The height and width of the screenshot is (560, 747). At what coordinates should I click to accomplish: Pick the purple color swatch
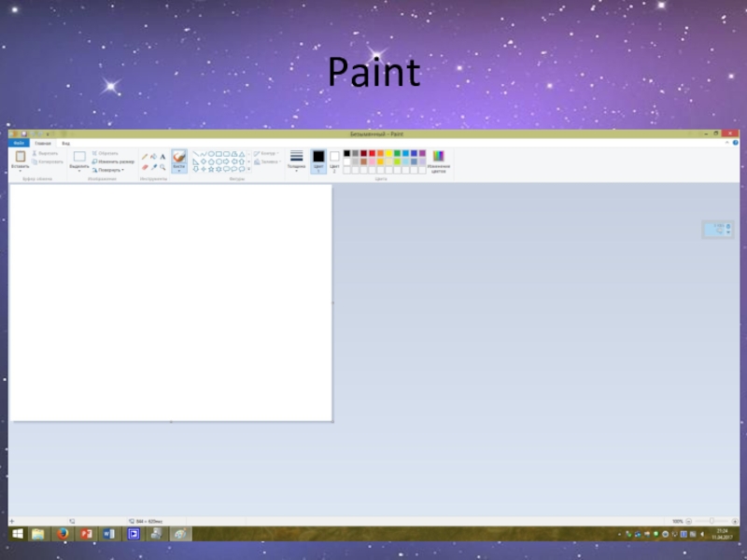pos(423,153)
